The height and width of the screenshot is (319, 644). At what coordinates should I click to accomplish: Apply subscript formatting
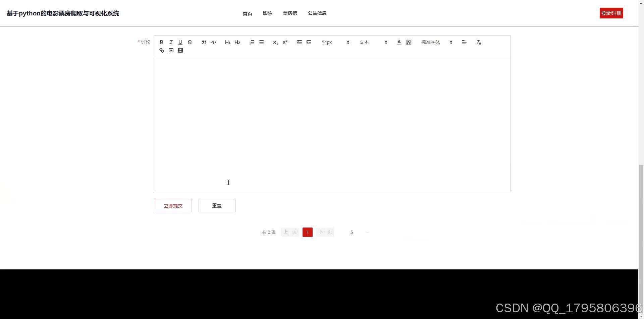click(275, 42)
